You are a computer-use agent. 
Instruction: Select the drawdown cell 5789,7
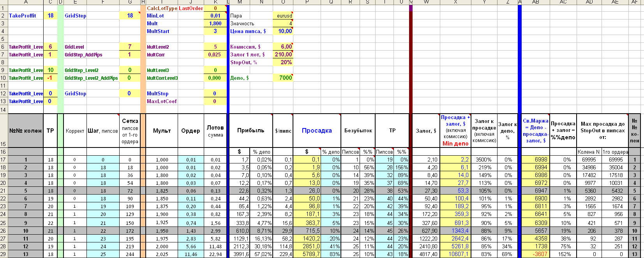(x=307, y=254)
